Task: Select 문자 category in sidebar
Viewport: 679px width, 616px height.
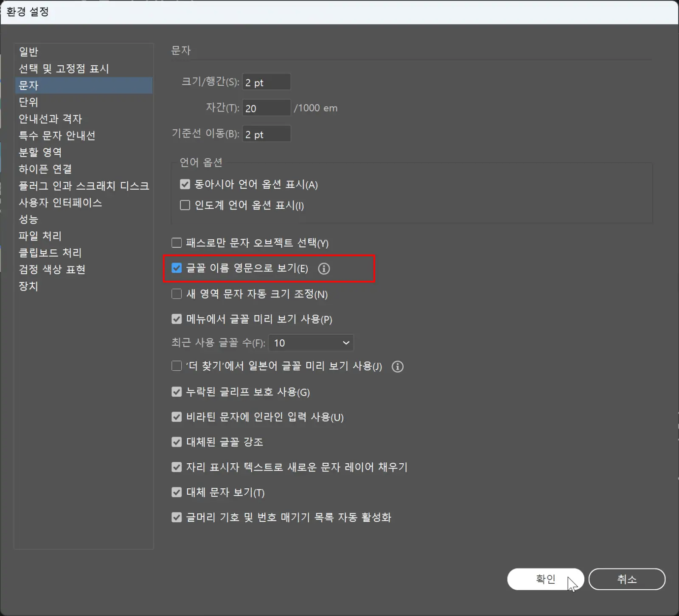Action: click(84, 85)
